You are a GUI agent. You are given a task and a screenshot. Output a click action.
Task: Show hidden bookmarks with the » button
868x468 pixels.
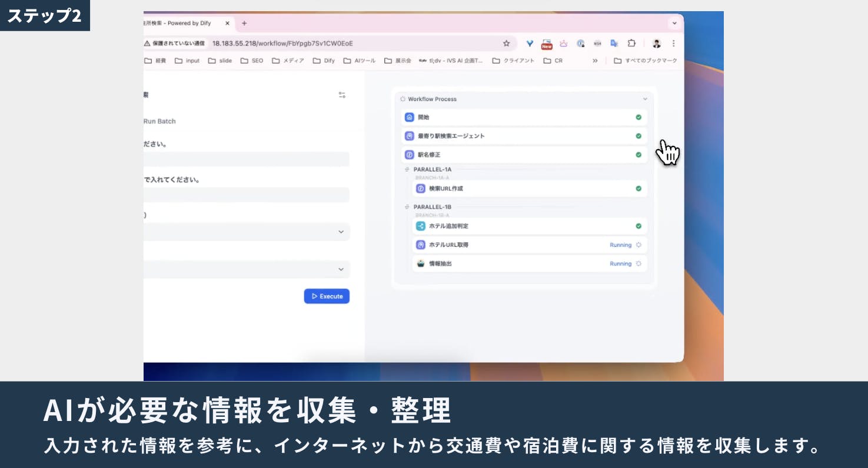pyautogui.click(x=595, y=61)
